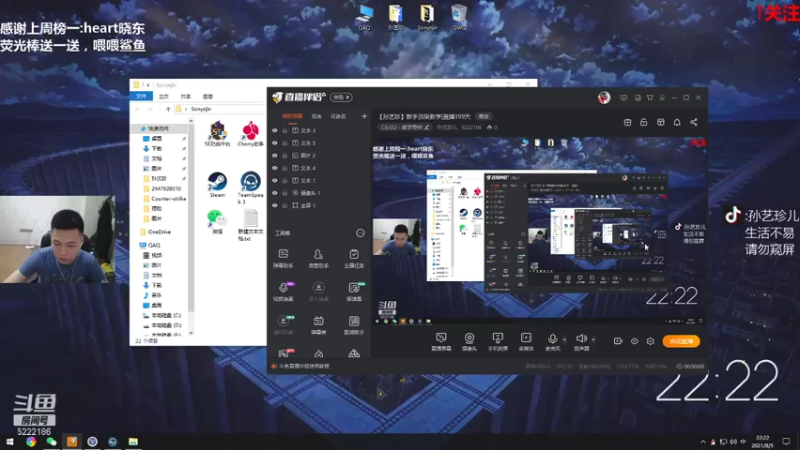The height and width of the screenshot is (450, 800).
Task: Select the first scene tab in 直播伴侣
Action: point(292,116)
